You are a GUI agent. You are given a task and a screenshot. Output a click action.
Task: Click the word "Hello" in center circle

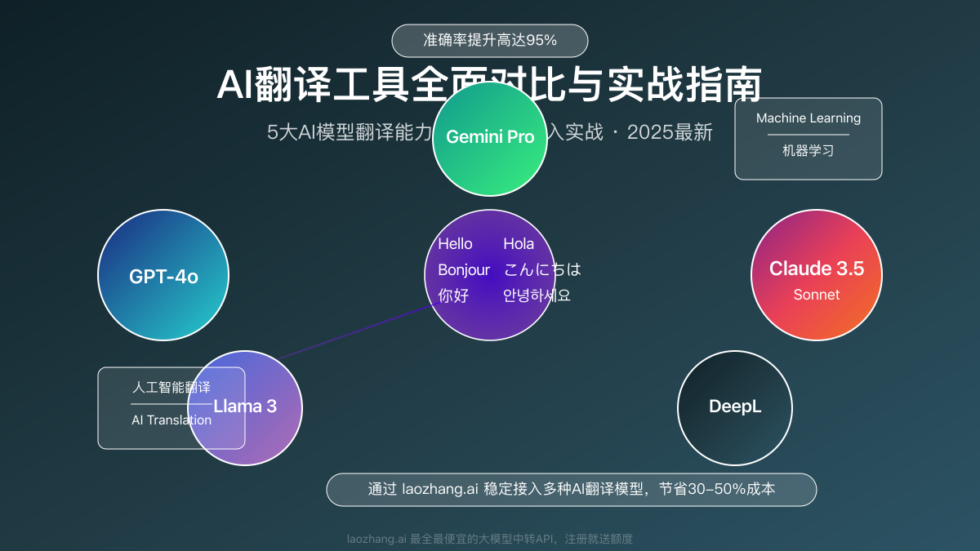(x=455, y=243)
